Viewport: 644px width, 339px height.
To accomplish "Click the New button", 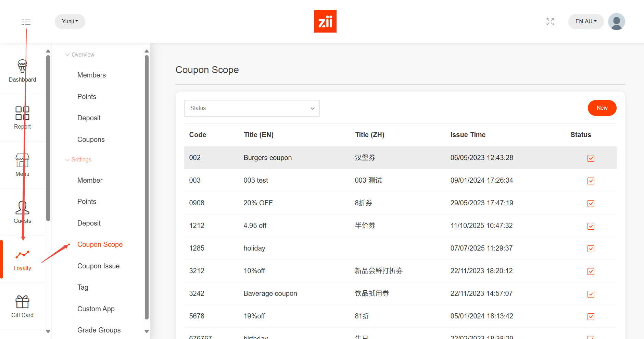I will (602, 108).
